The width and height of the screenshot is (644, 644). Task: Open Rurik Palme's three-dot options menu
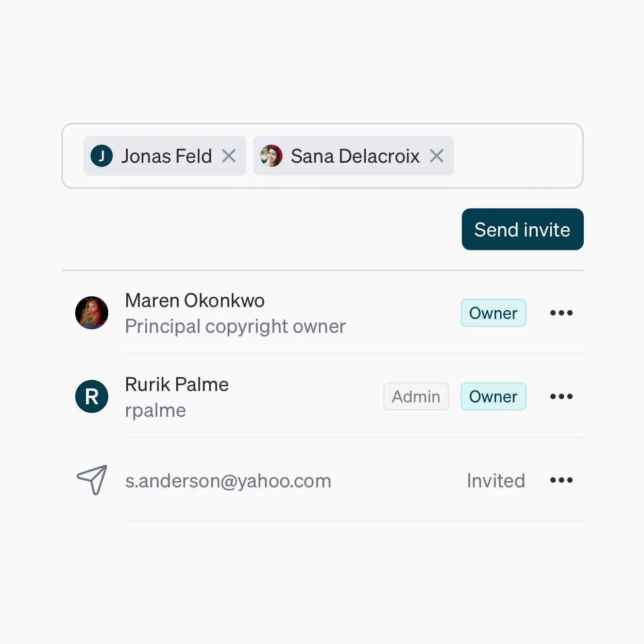561,396
